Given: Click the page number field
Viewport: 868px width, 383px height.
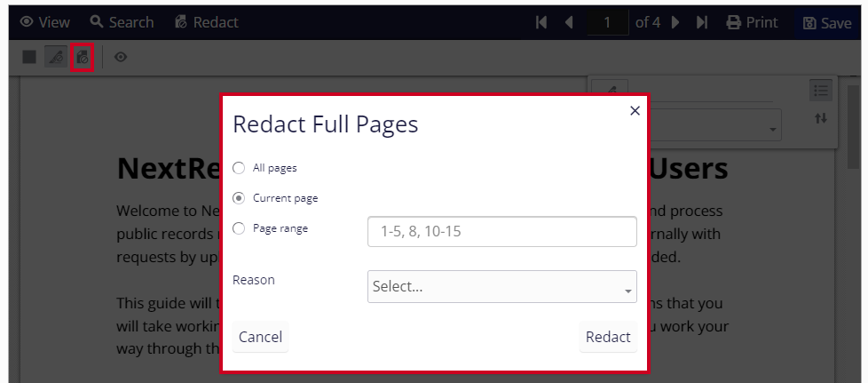Looking at the screenshot, I should 608,22.
